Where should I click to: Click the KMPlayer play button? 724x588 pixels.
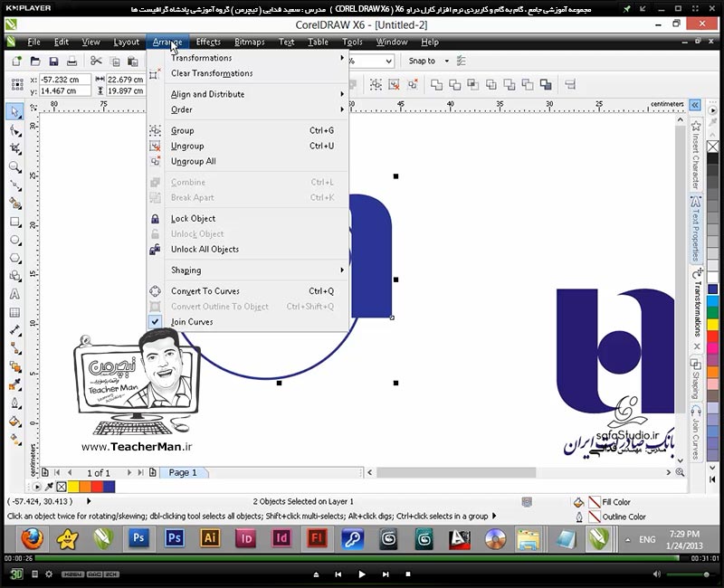coord(362,574)
